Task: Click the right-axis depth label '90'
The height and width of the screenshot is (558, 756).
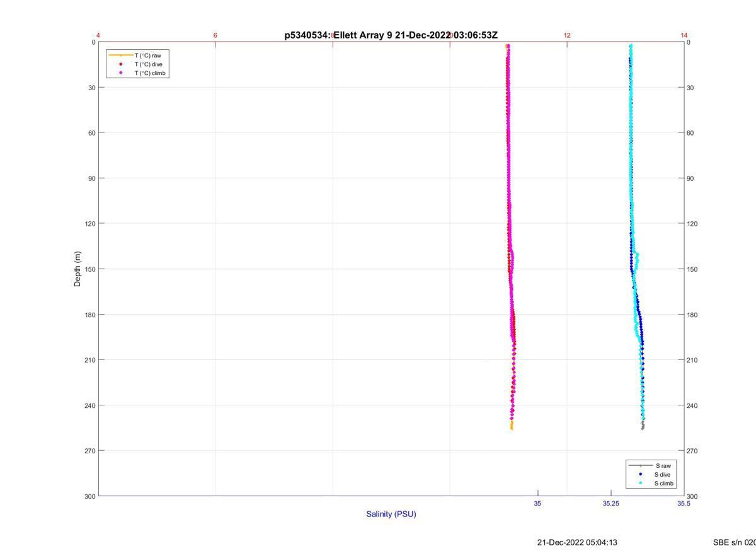Action: [690, 178]
